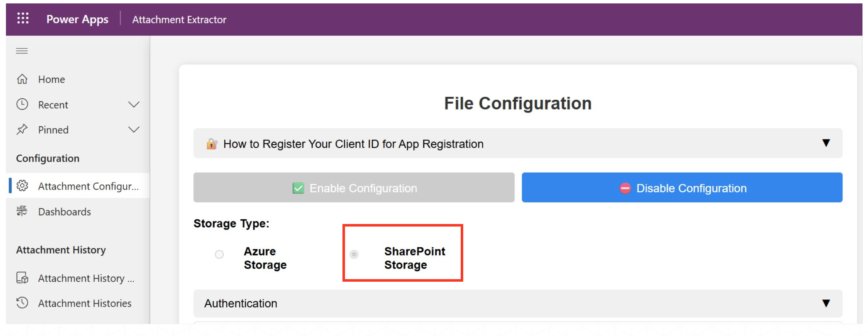Click the Disable Configuration button
This screenshot has width=868, height=336.
pyautogui.click(x=682, y=188)
